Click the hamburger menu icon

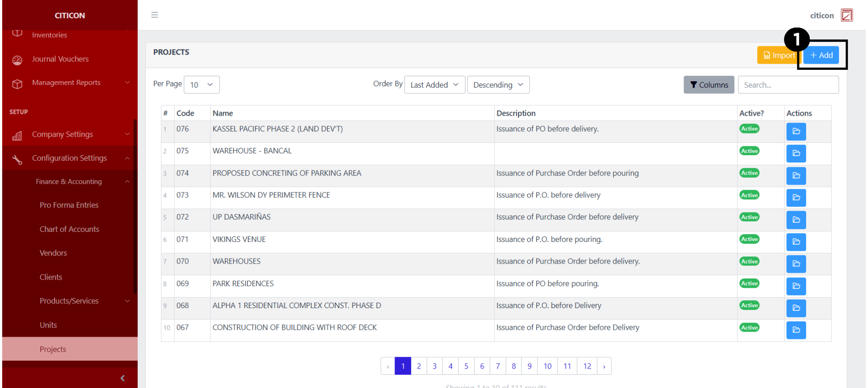coord(155,15)
